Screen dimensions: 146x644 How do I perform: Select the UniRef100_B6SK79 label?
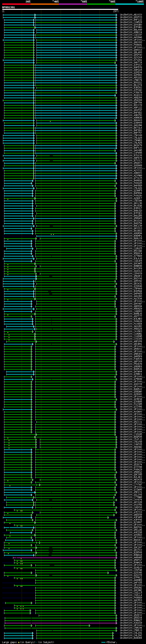tap(131, 145)
